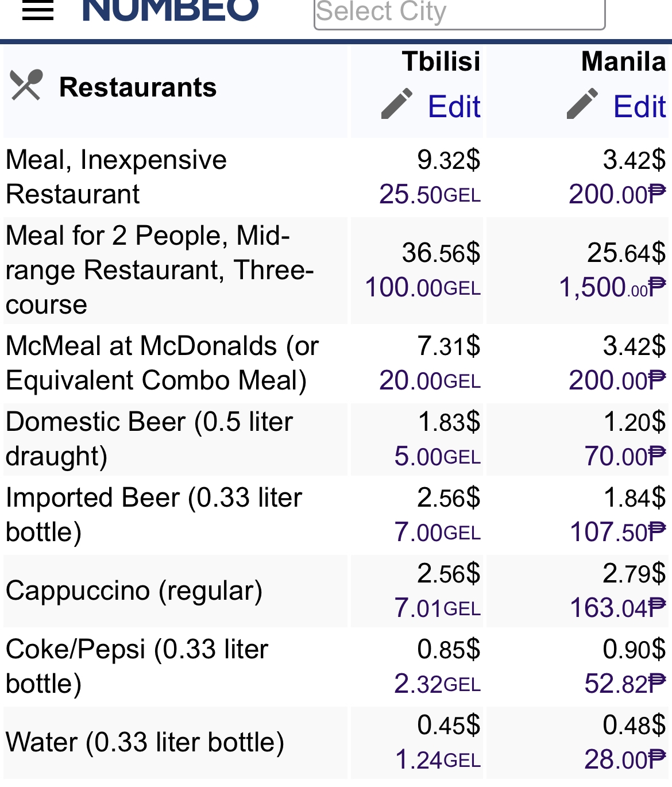Image resolution: width=672 pixels, height=787 pixels.
Task: Click the pencil icon under Manila
Action: click(582, 105)
